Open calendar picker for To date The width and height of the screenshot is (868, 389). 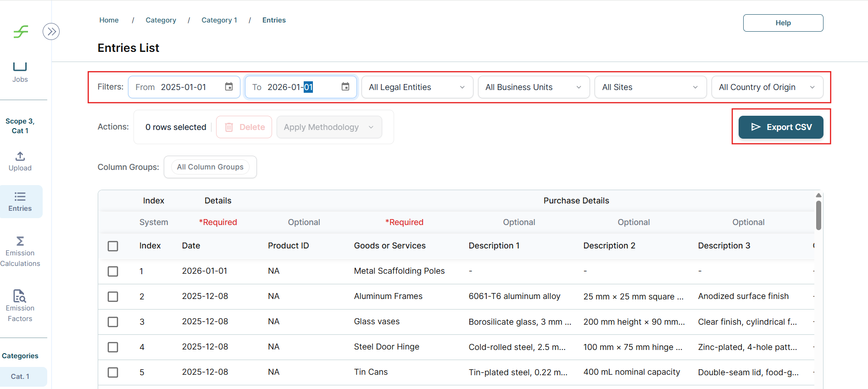(345, 87)
